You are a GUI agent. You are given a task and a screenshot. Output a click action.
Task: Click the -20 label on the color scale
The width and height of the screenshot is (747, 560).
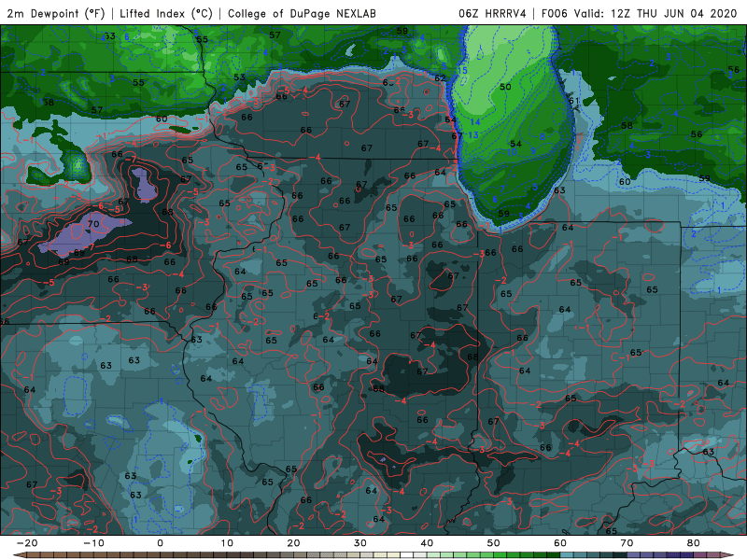27,543
